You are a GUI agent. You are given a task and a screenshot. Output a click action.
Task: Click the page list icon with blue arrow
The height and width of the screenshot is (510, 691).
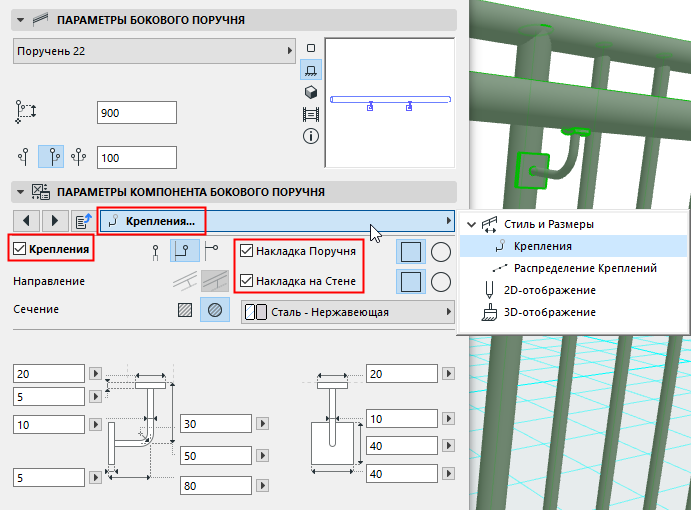(x=84, y=221)
